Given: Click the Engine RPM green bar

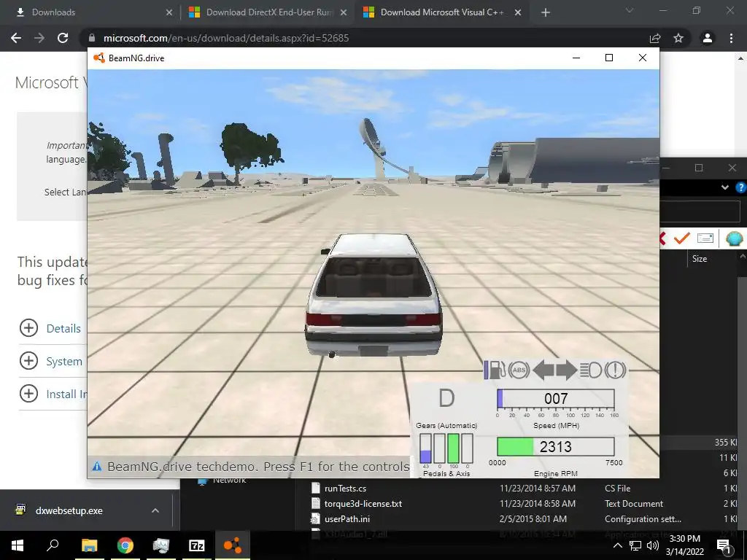Looking at the screenshot, I should (x=515, y=447).
